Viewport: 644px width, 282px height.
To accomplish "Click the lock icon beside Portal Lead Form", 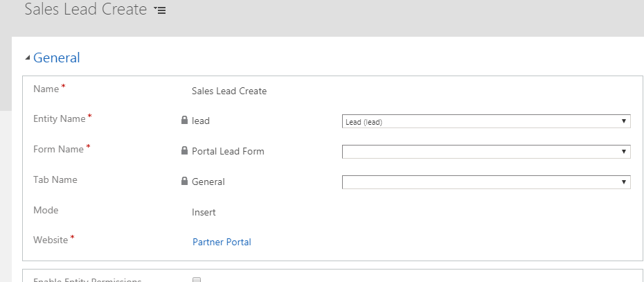I will click(184, 150).
